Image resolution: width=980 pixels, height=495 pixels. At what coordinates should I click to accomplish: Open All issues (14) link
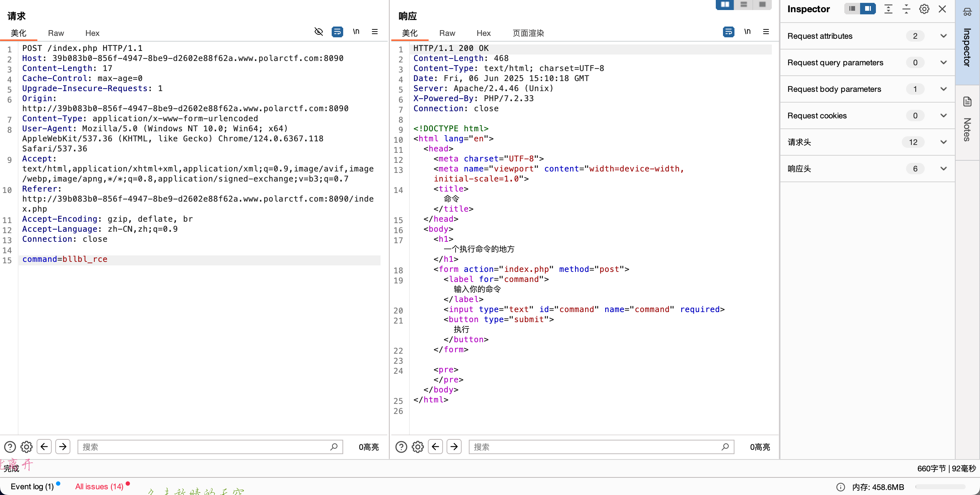coord(99,486)
